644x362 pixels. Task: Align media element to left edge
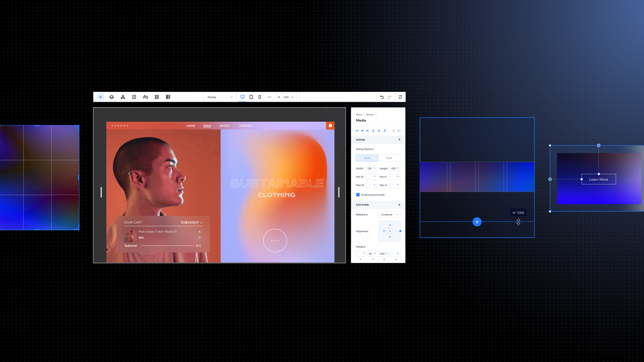(357, 131)
